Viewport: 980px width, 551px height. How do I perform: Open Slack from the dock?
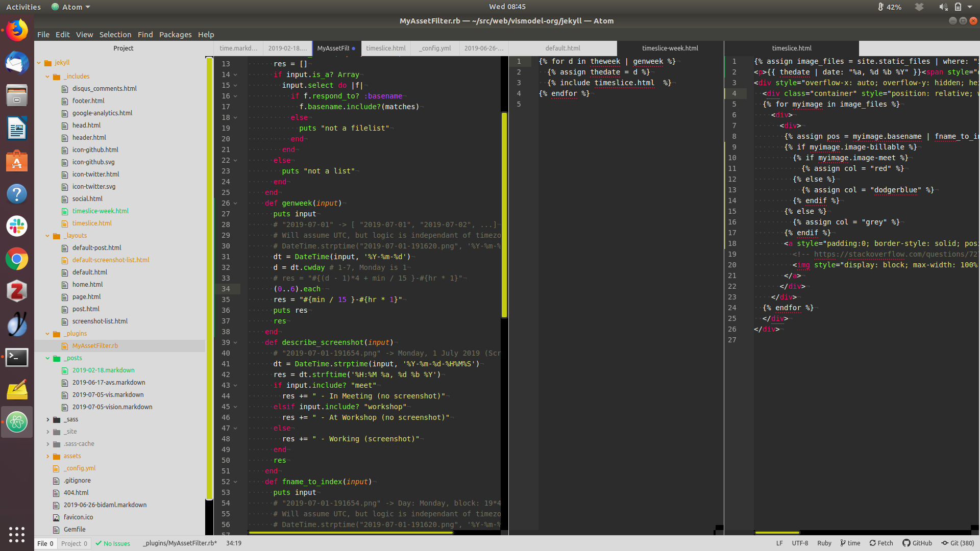(17, 226)
